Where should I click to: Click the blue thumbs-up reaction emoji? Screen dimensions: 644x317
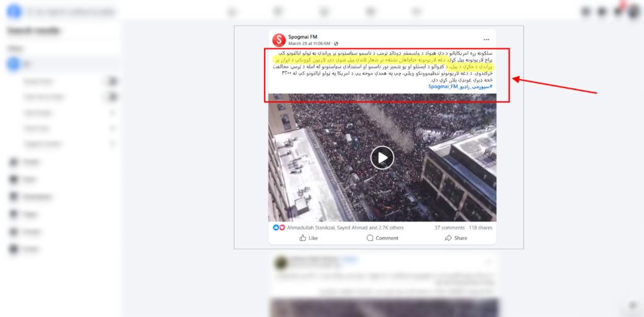pyautogui.click(x=276, y=228)
